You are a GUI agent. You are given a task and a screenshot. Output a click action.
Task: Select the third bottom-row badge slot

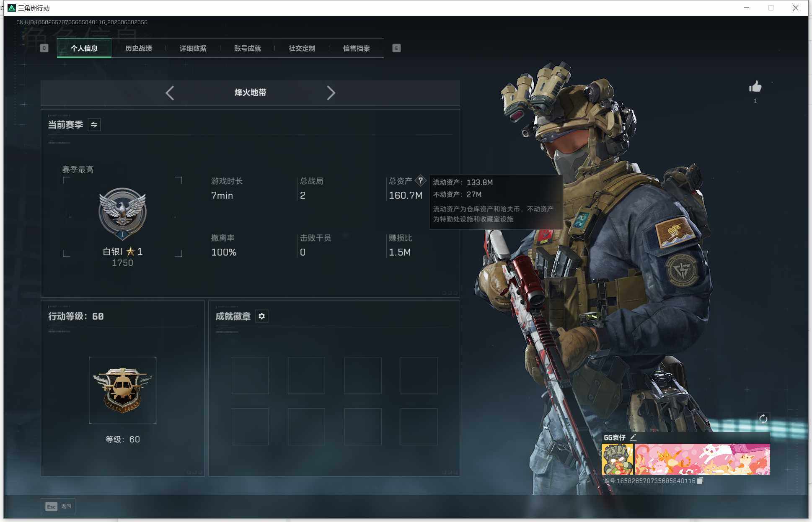click(363, 427)
